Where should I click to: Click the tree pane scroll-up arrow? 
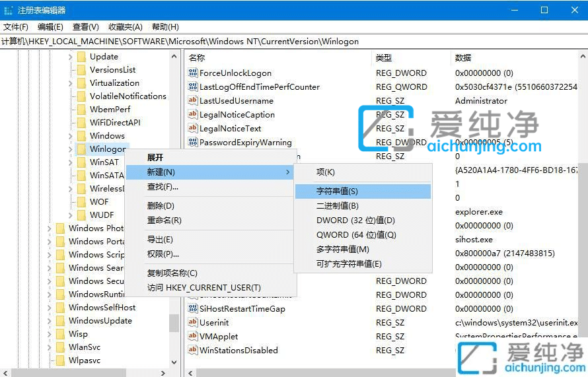174,56
